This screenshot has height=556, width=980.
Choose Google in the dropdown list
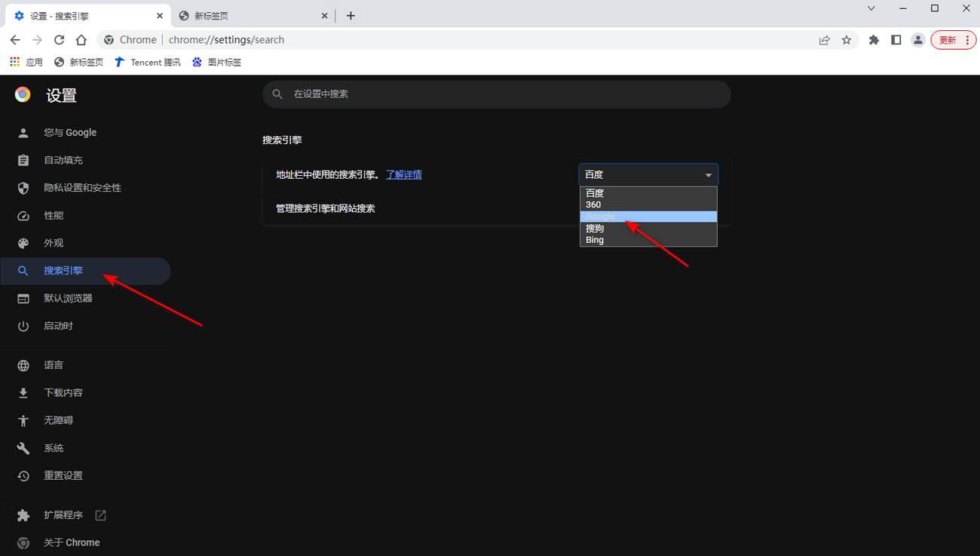[x=648, y=217]
